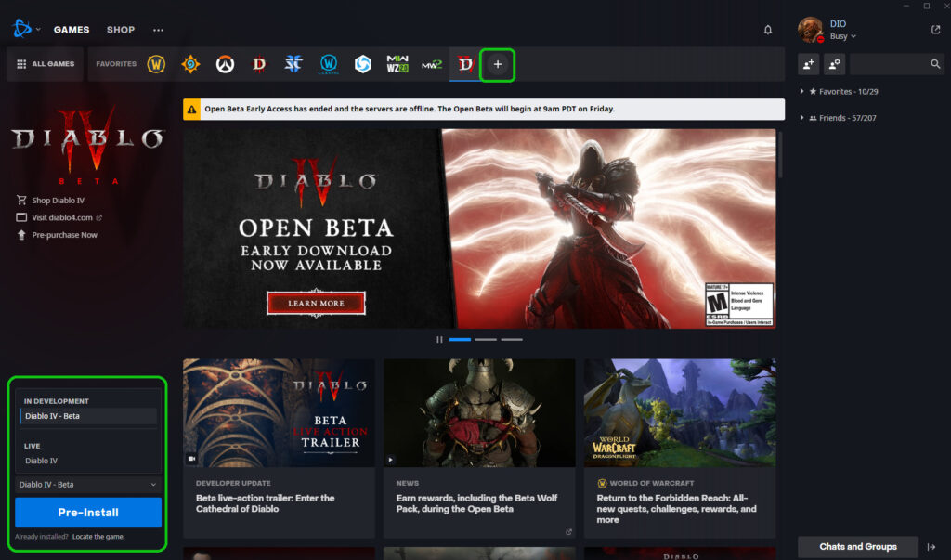This screenshot has height=560, width=951.
Task: Select the Hearthstone game icon
Action: (189, 64)
